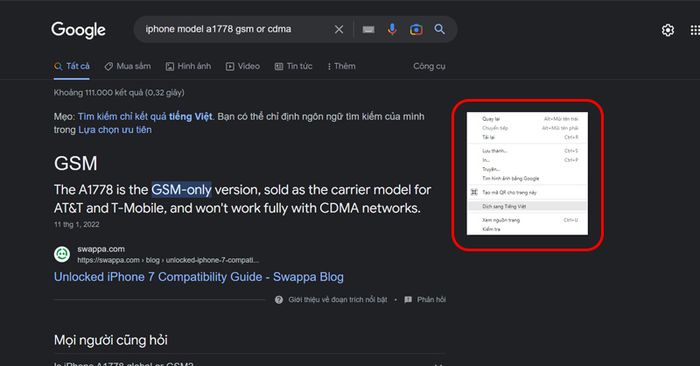Search by image using the camera icon
The width and height of the screenshot is (700, 366).
click(416, 29)
